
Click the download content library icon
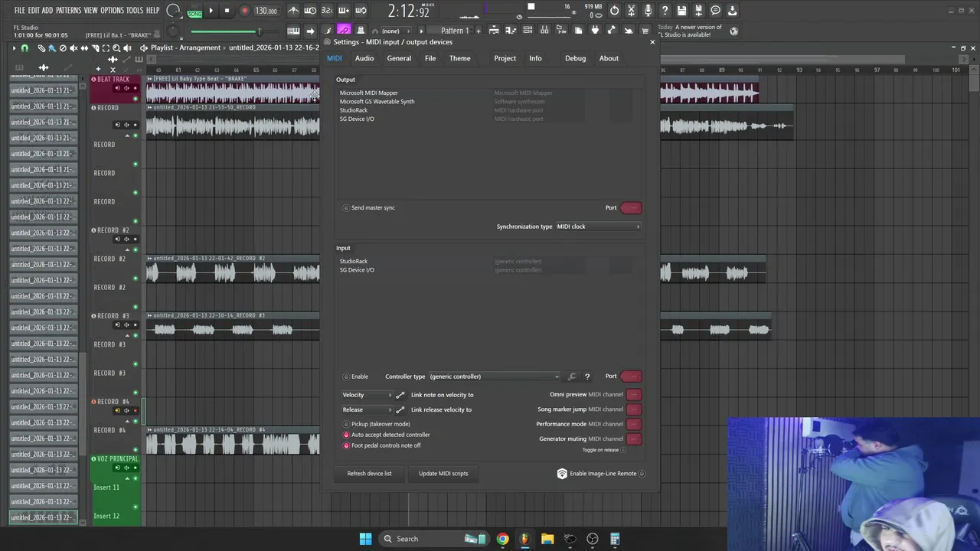[x=732, y=11]
